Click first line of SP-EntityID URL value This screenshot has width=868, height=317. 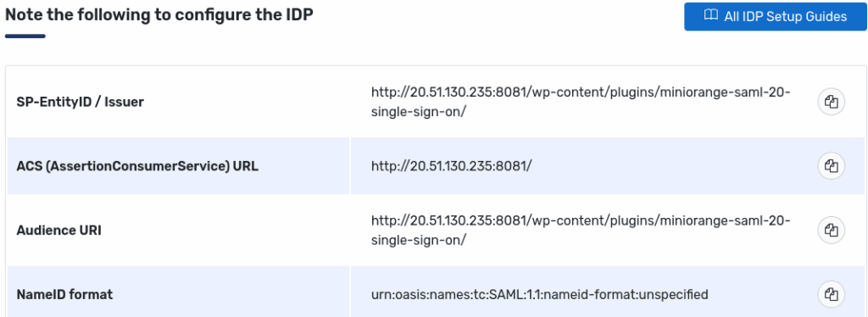pyautogui.click(x=581, y=92)
